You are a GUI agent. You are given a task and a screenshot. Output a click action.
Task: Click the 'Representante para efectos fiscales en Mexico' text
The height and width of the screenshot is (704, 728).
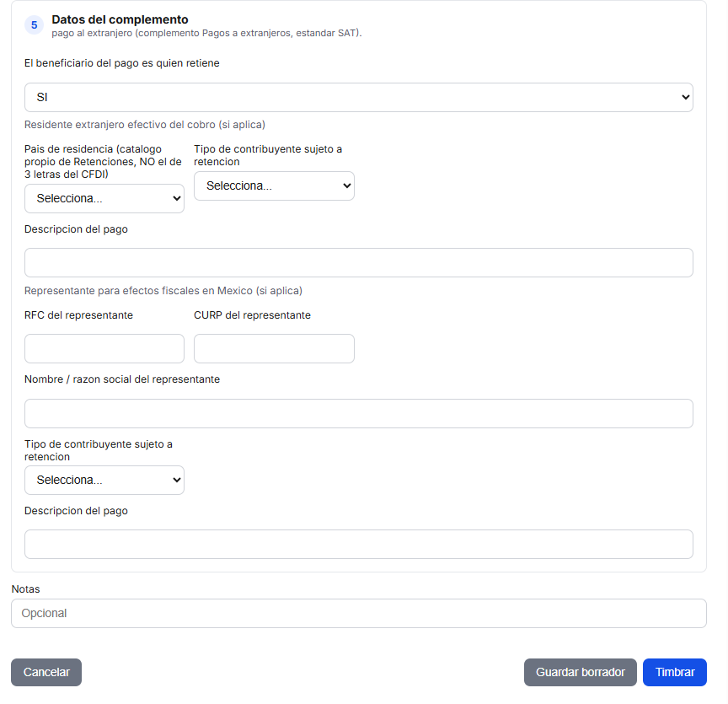(163, 290)
